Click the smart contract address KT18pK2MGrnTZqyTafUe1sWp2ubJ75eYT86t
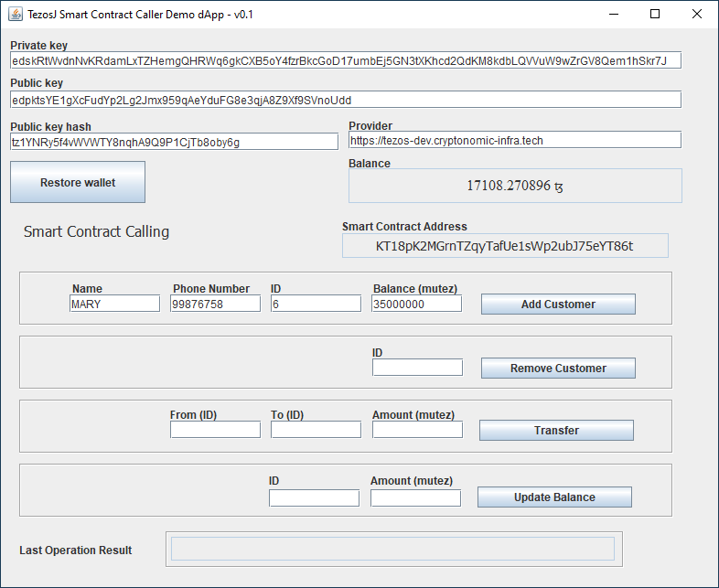719x588 pixels. coord(504,246)
